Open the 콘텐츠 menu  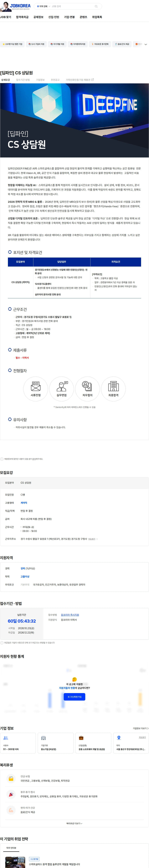pyautogui.click(x=83, y=17)
